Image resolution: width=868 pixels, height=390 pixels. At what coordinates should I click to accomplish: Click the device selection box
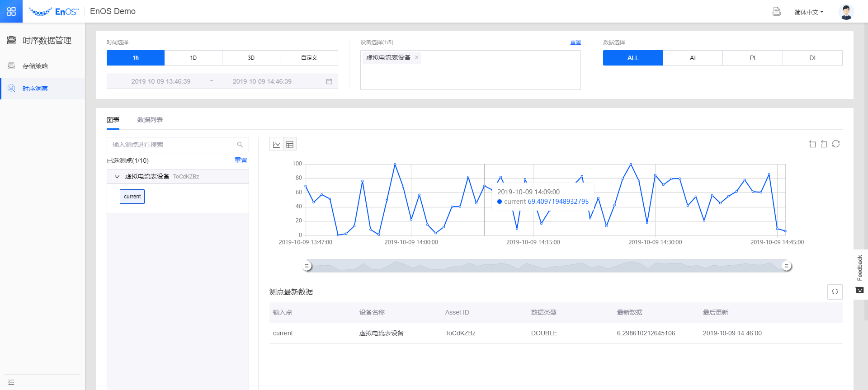coord(471,70)
